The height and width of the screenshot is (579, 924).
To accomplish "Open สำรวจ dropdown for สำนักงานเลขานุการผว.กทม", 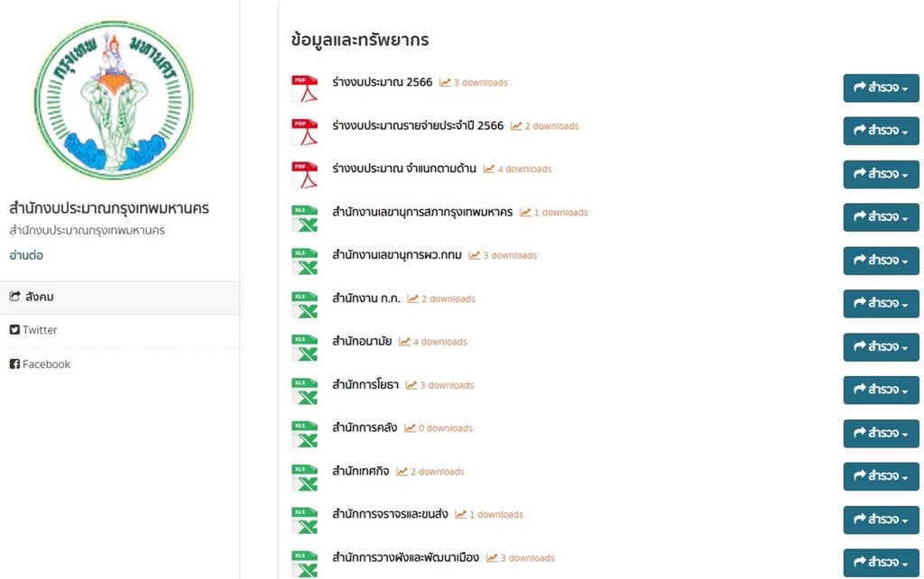I will (881, 261).
